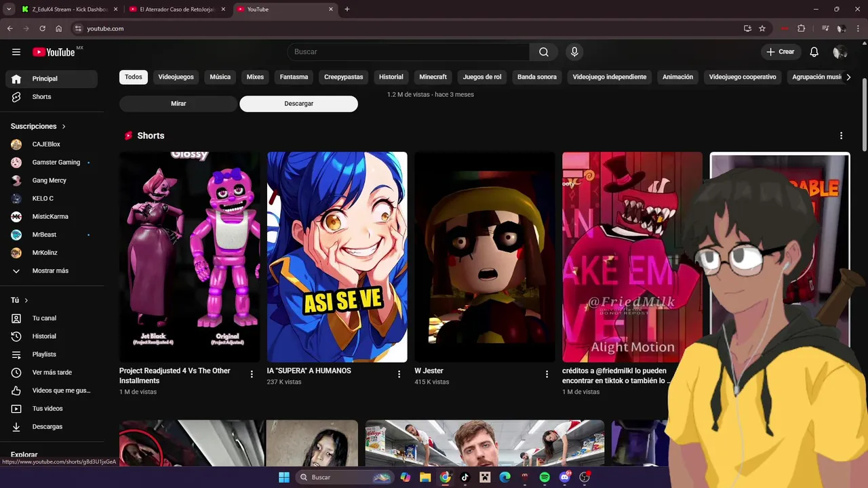Open Shorts shelf three-dot options
Viewport: 868px width, 488px height.
(x=841, y=136)
